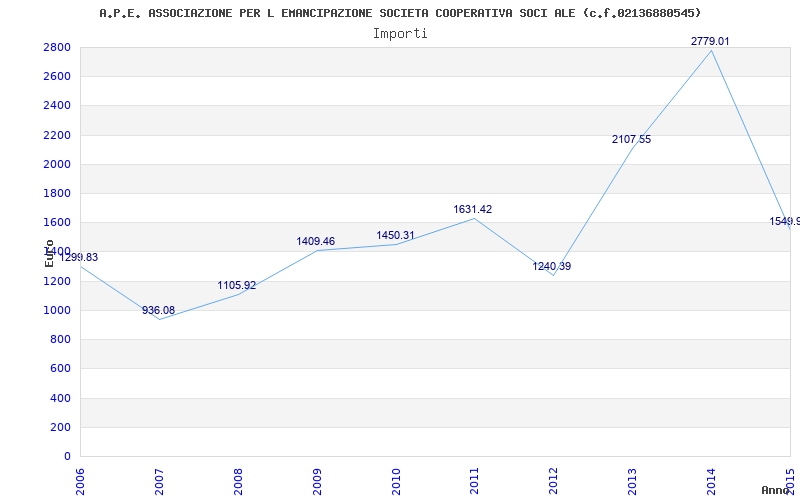Click the A.P.E. ASSOCIAZIONE chart title

(400, 13)
